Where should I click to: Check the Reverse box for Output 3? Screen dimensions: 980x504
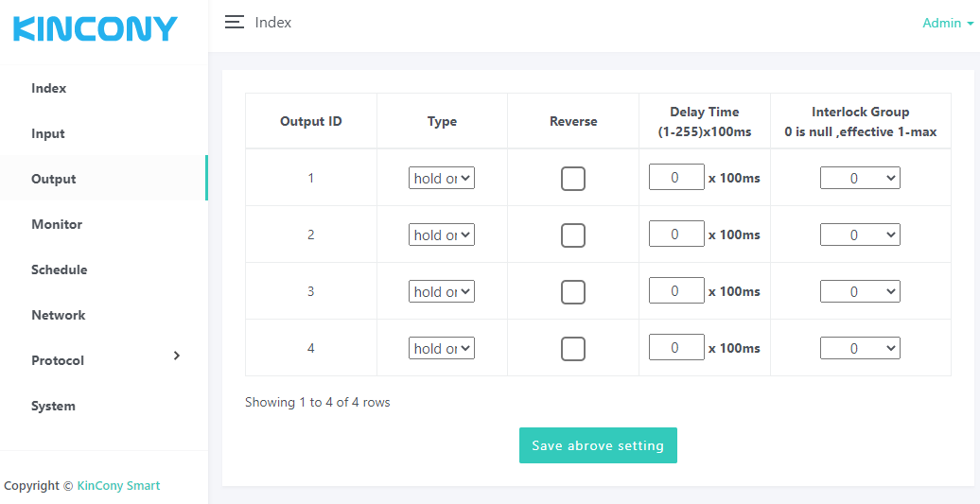tap(573, 292)
